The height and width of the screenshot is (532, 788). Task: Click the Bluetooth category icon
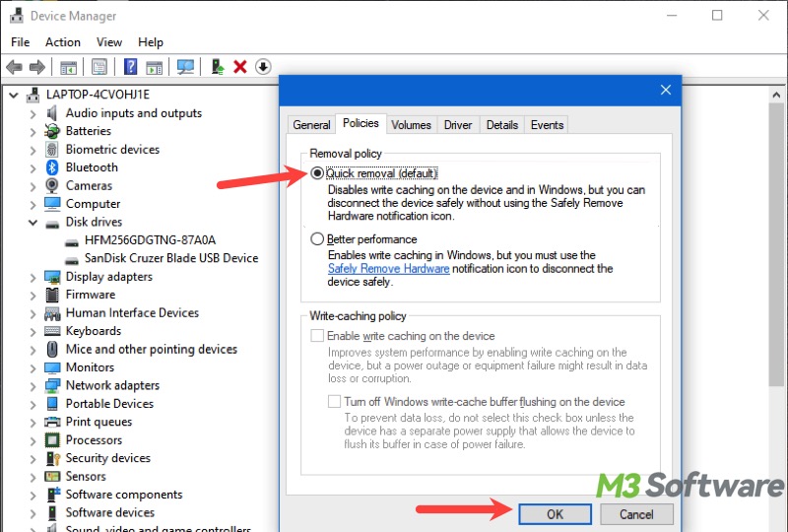point(52,166)
